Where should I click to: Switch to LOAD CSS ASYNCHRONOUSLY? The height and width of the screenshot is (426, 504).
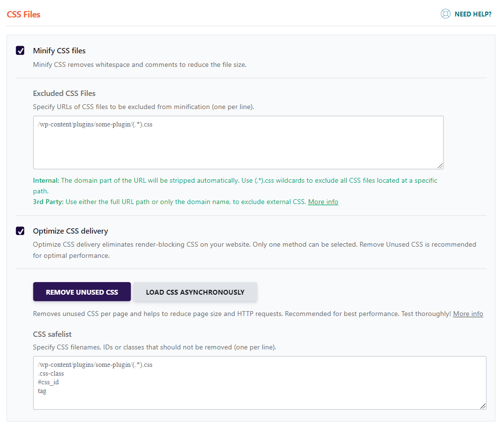pyautogui.click(x=195, y=291)
